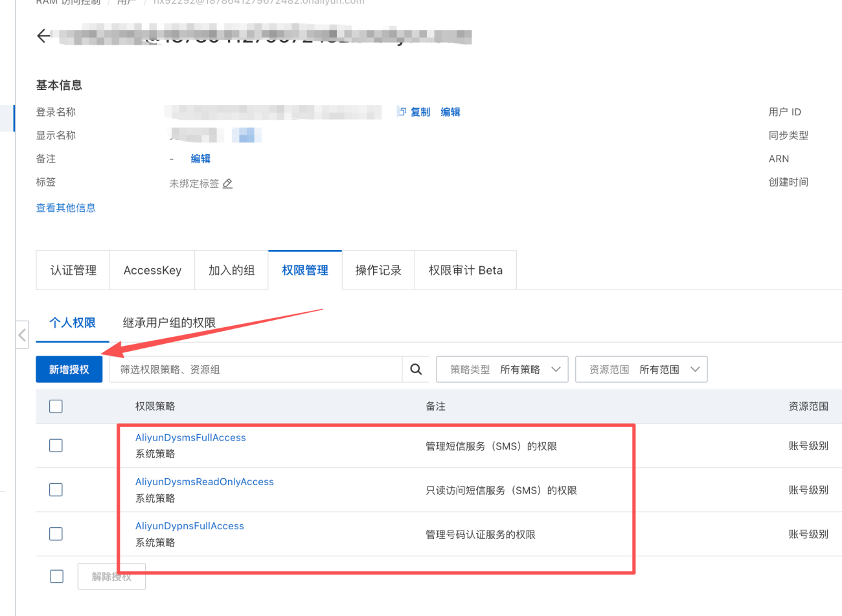The width and height of the screenshot is (842, 616).
Task: Open the AliyunDysmsReadOnlyAccess policy link
Action: [205, 482]
